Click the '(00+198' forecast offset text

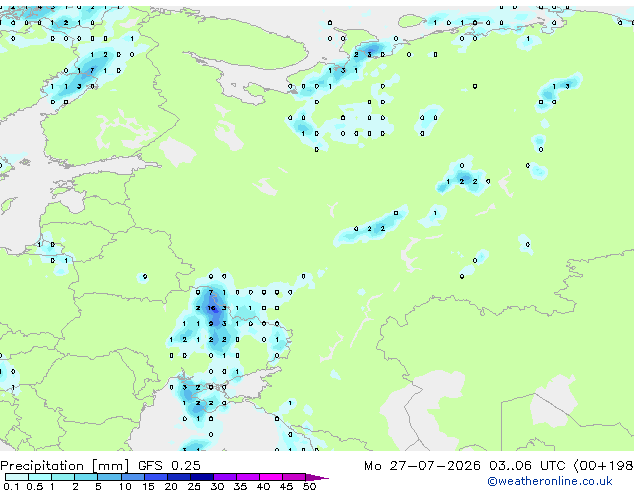[603, 466]
